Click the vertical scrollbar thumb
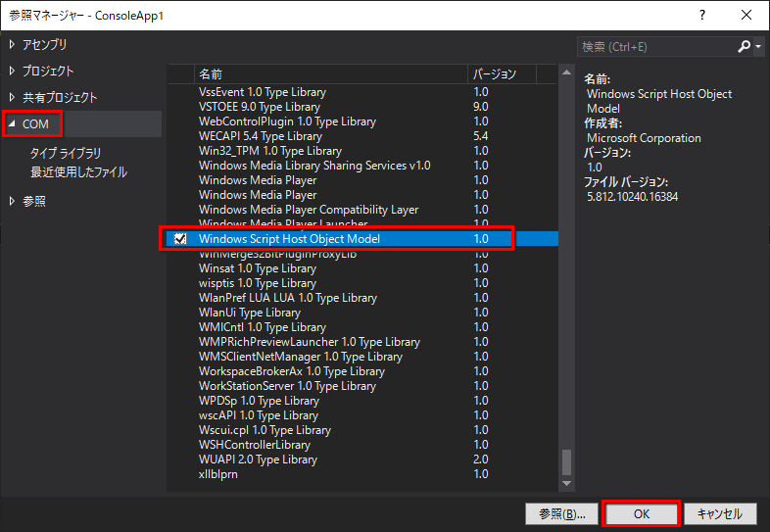 coord(566,462)
